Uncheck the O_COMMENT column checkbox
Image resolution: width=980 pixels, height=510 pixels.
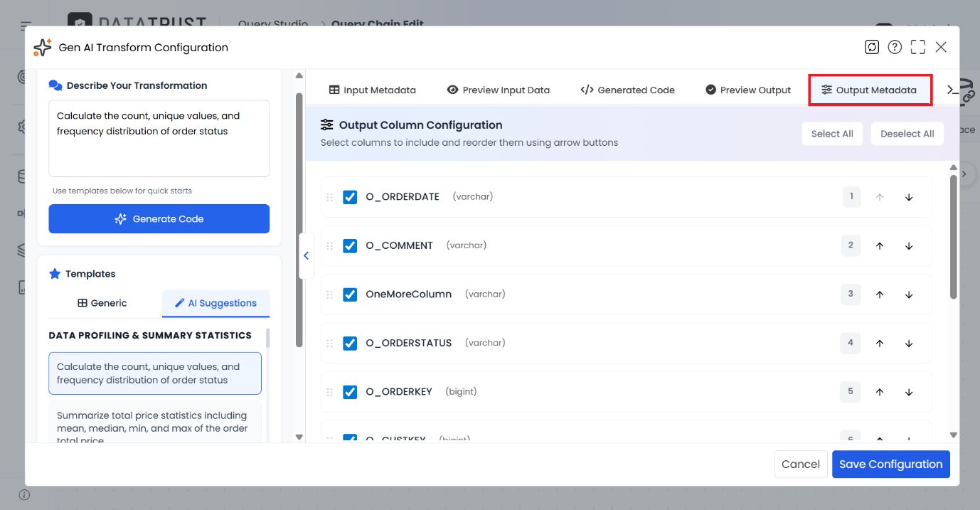tap(350, 245)
